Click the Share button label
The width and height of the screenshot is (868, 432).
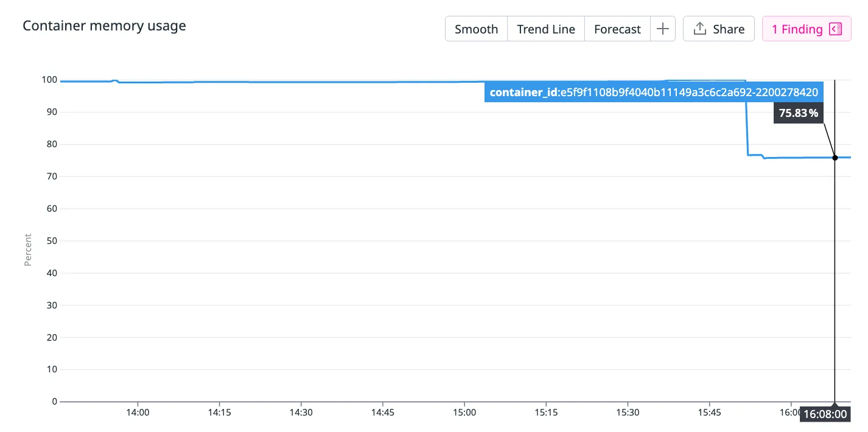click(729, 29)
